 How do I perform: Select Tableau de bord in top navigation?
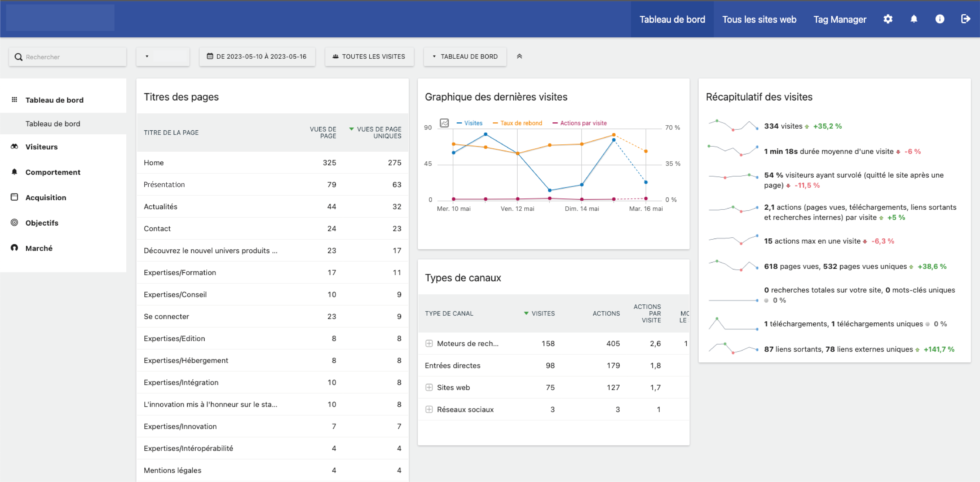(x=672, y=19)
